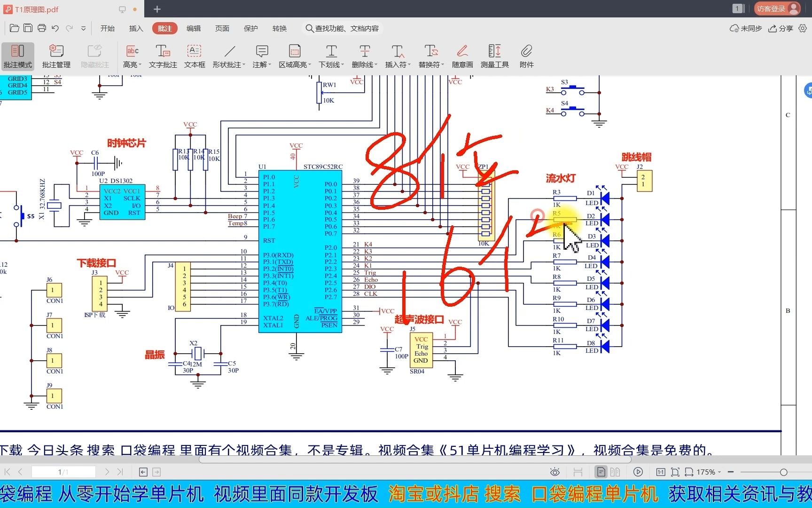Go to the last page arrow

[x=120, y=472]
